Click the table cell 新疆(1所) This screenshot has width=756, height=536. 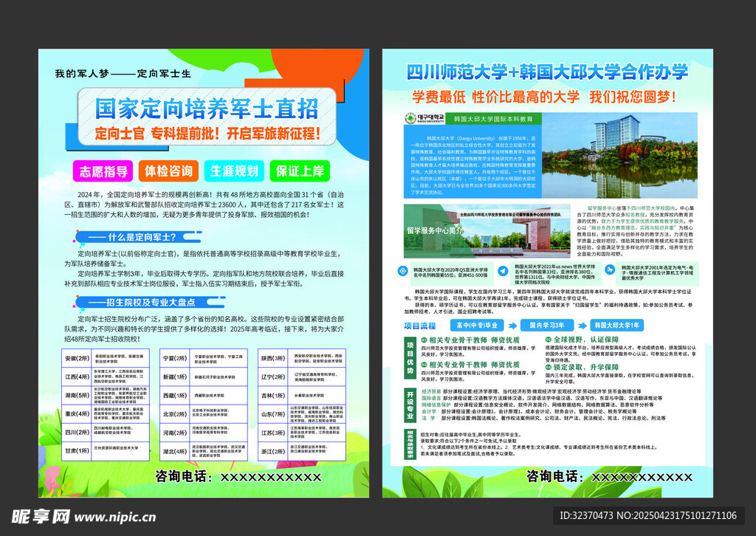tap(174, 377)
